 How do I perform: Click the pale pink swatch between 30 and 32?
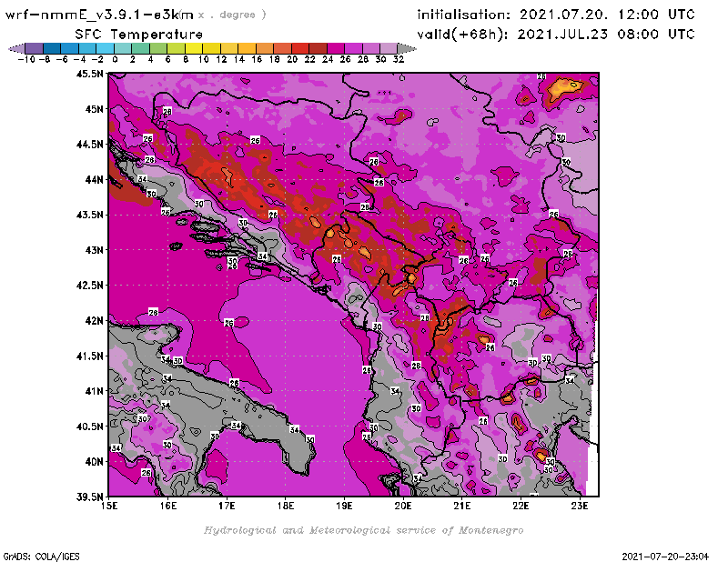coord(389,47)
